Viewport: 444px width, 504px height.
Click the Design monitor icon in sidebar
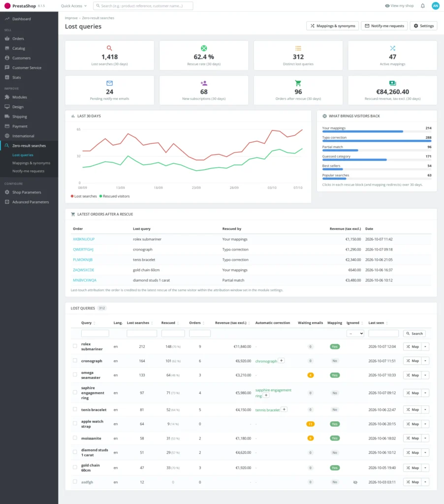[x=7, y=107]
